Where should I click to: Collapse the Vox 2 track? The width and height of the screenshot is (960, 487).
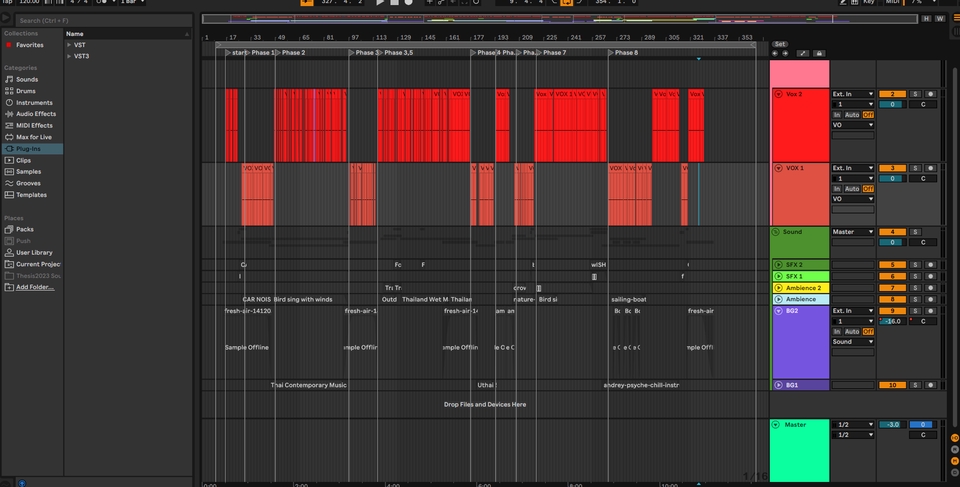(x=778, y=94)
